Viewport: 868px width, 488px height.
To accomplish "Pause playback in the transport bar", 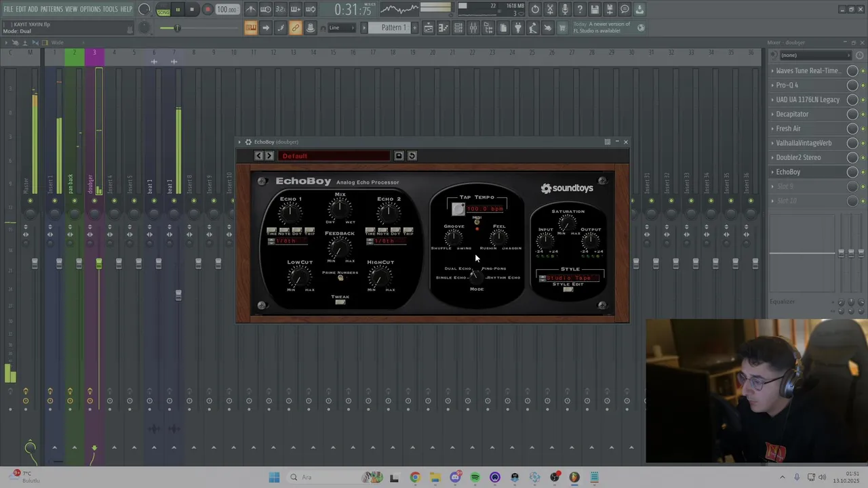I will pos(178,9).
